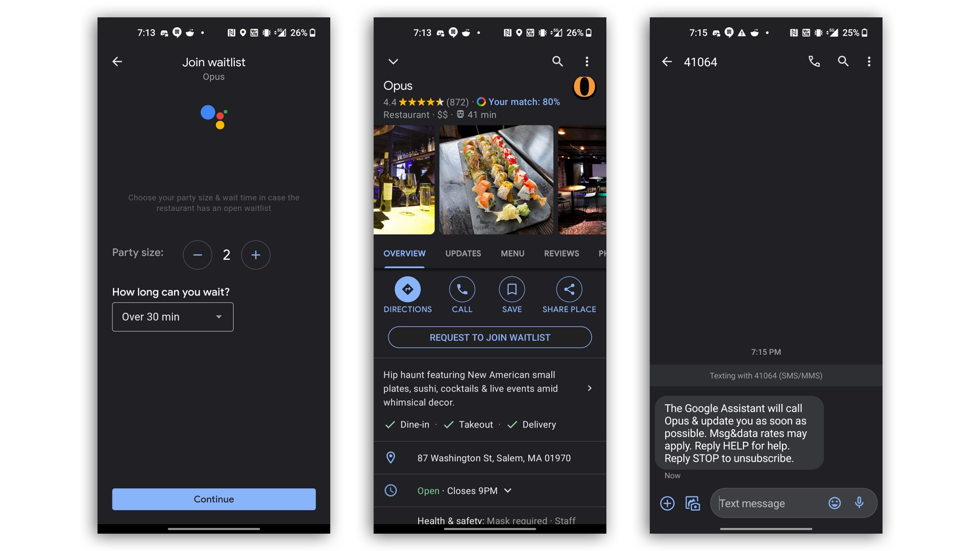Switch to the Reviews tab
The image size is (980, 551).
(x=561, y=253)
